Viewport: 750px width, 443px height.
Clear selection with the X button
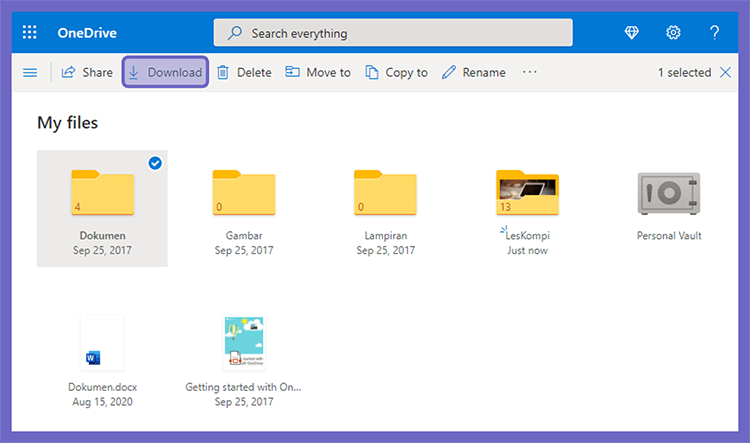(x=725, y=72)
